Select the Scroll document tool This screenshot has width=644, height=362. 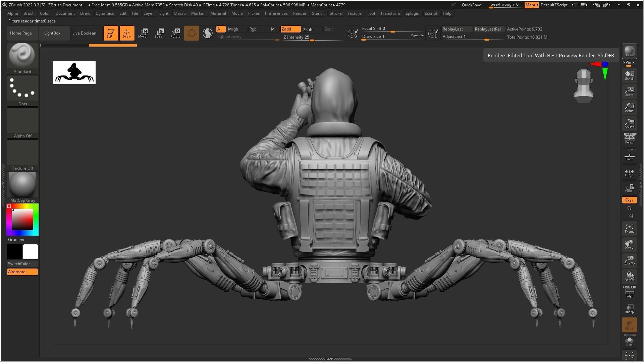[629, 75]
